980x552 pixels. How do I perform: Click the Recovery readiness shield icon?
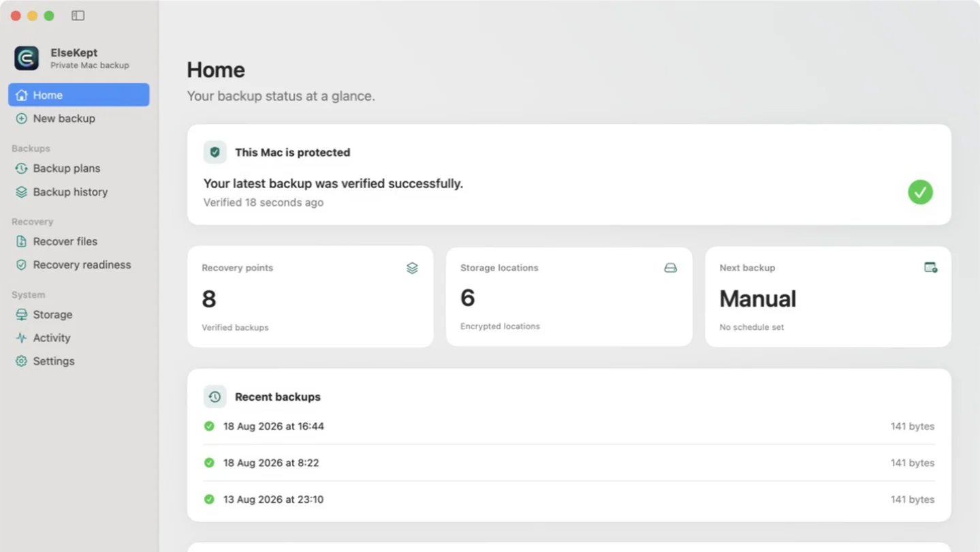pos(22,265)
